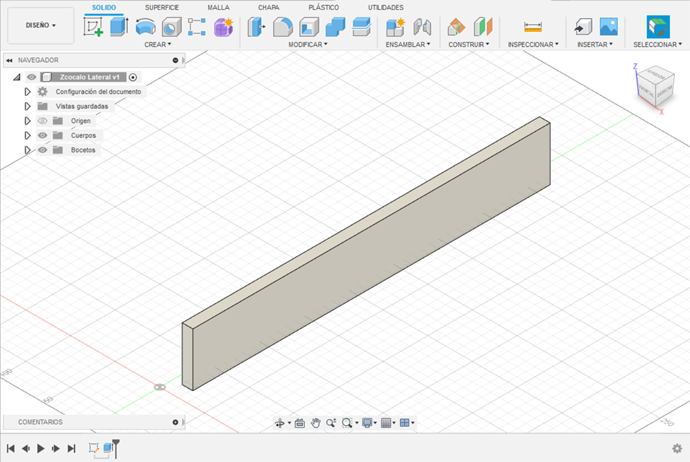The width and height of the screenshot is (690, 462).
Task: Switch to the UTILIDADES tab
Action: pos(385,7)
